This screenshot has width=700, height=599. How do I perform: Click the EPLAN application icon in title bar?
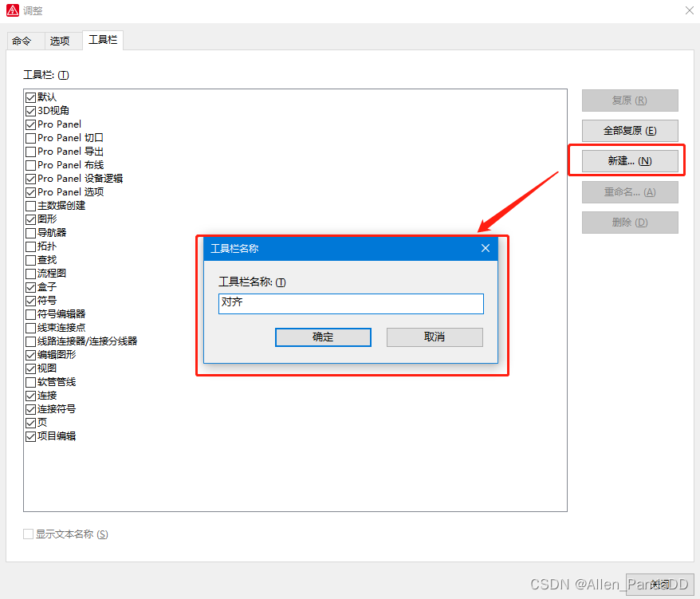tap(13, 10)
